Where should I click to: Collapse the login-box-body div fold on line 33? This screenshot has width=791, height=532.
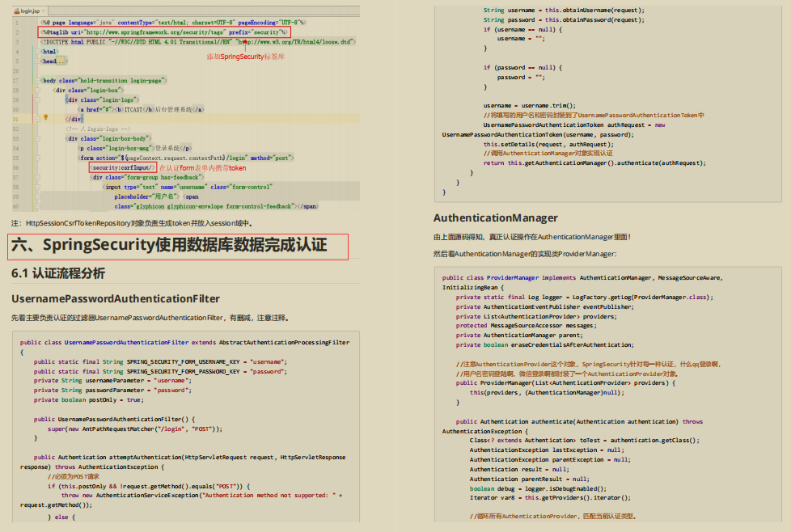tap(37, 138)
